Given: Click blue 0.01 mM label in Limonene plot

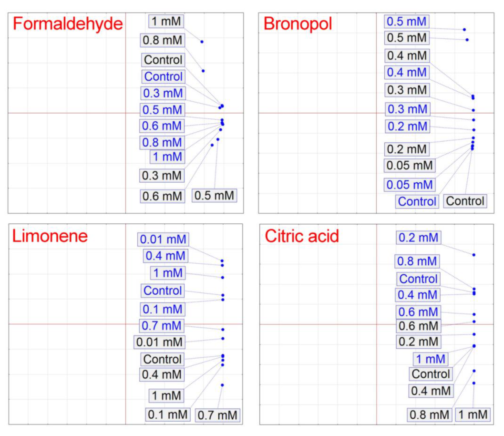Looking at the screenshot, I should (163, 239).
